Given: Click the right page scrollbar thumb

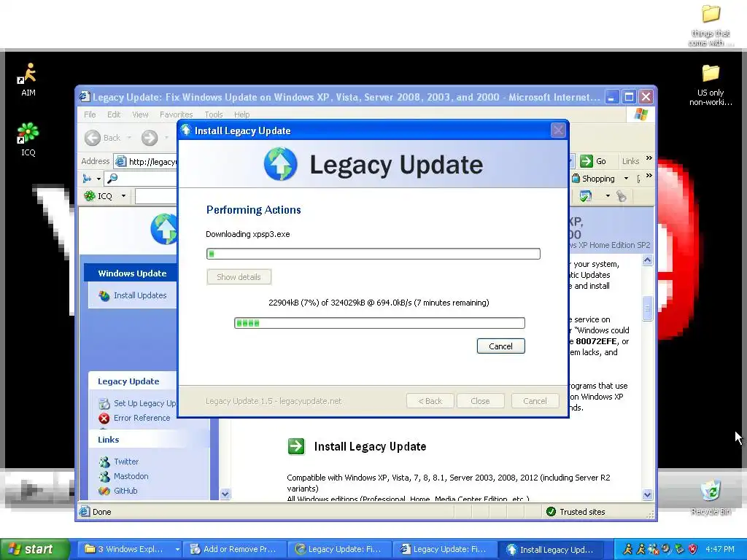Looking at the screenshot, I should coord(647,308).
